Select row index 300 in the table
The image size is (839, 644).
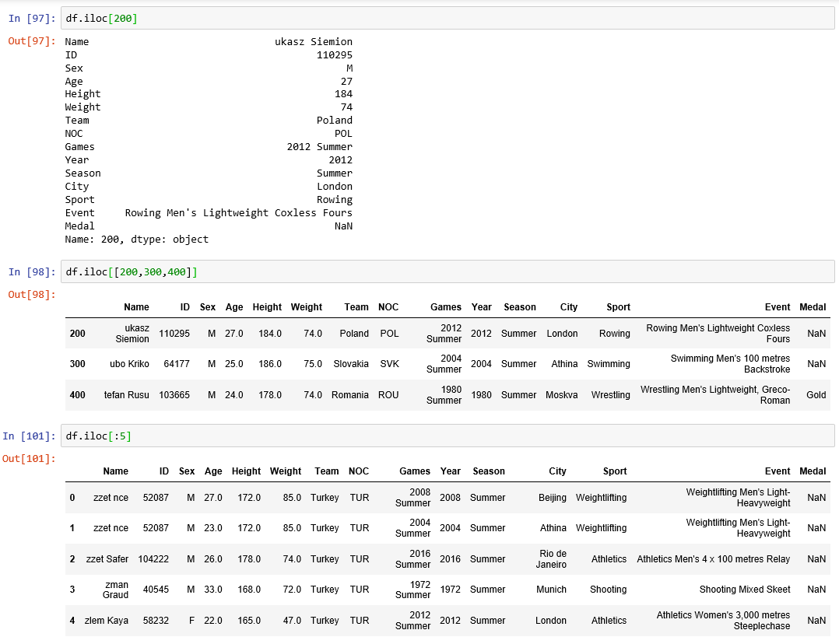coord(77,364)
